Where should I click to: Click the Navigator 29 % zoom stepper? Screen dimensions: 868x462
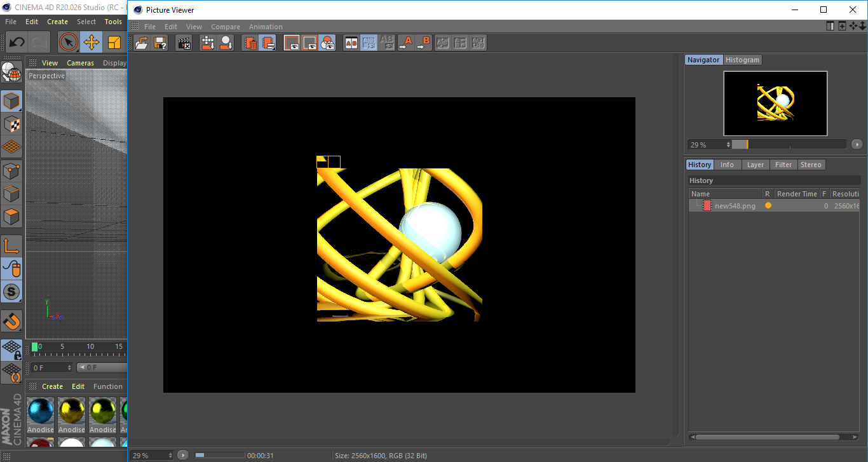tap(729, 145)
